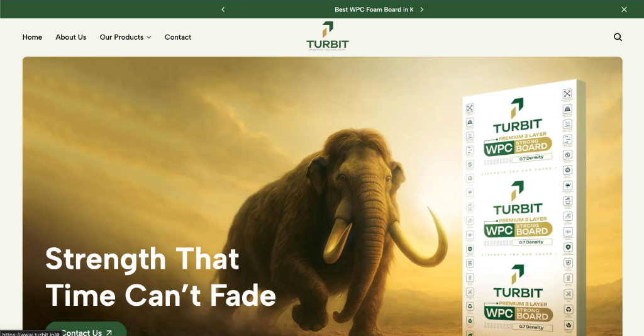The width and height of the screenshot is (644, 336).
Task: Click the middle WPC Strong Board badge
Action: click(518, 229)
